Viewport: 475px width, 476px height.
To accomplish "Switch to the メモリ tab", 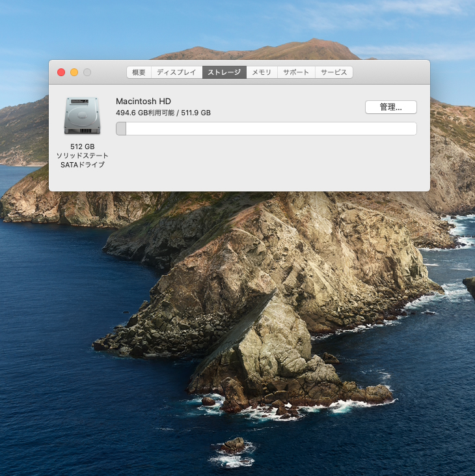I will tap(262, 72).
